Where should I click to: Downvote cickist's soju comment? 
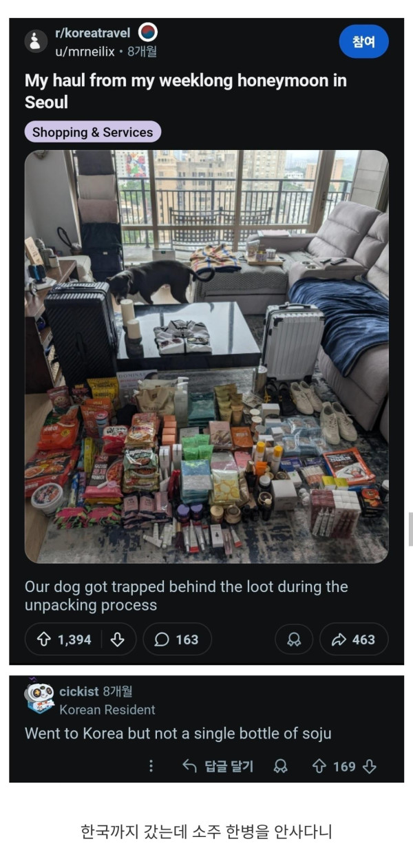pyautogui.click(x=370, y=766)
